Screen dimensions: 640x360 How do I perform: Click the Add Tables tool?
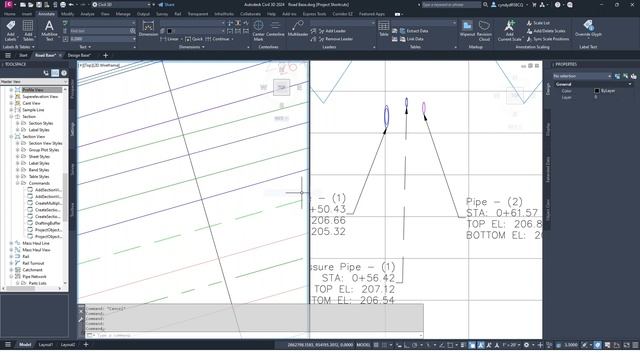(28, 30)
